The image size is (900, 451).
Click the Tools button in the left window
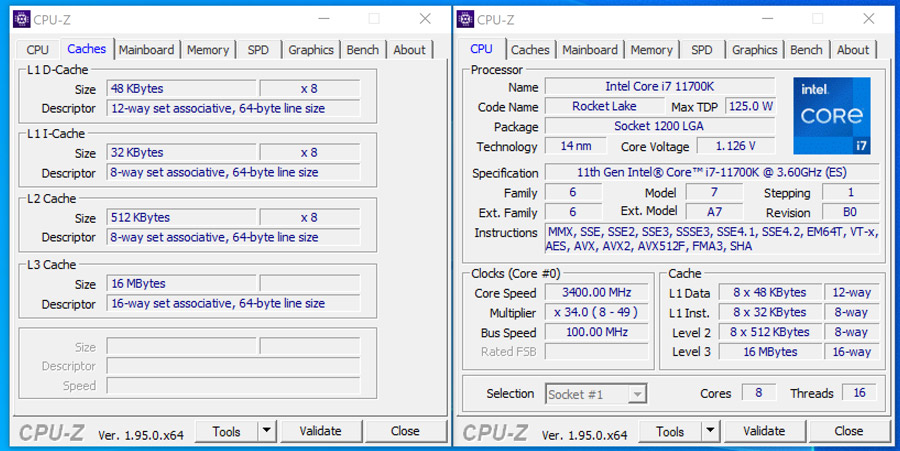[227, 431]
